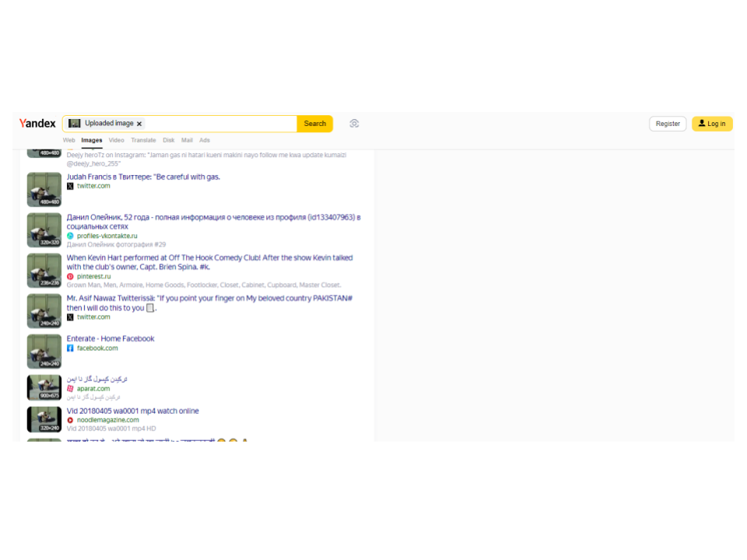Click the search input field
747x560 pixels.
tap(218, 124)
